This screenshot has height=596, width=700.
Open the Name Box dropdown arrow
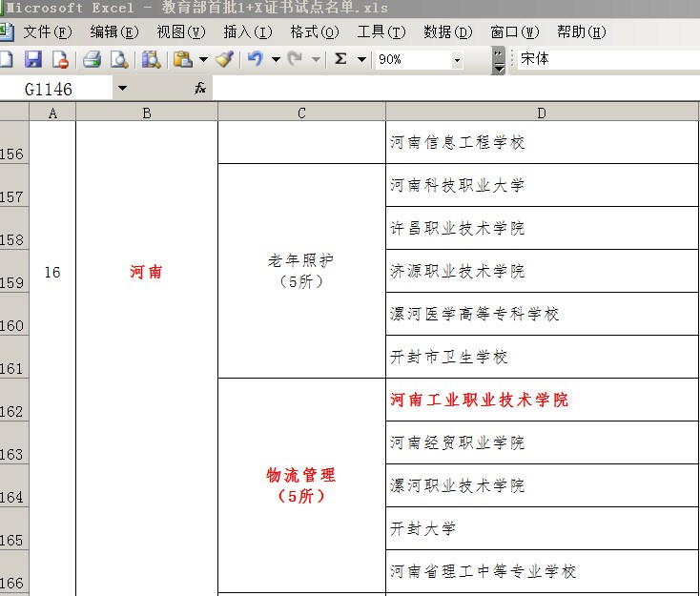point(121,89)
